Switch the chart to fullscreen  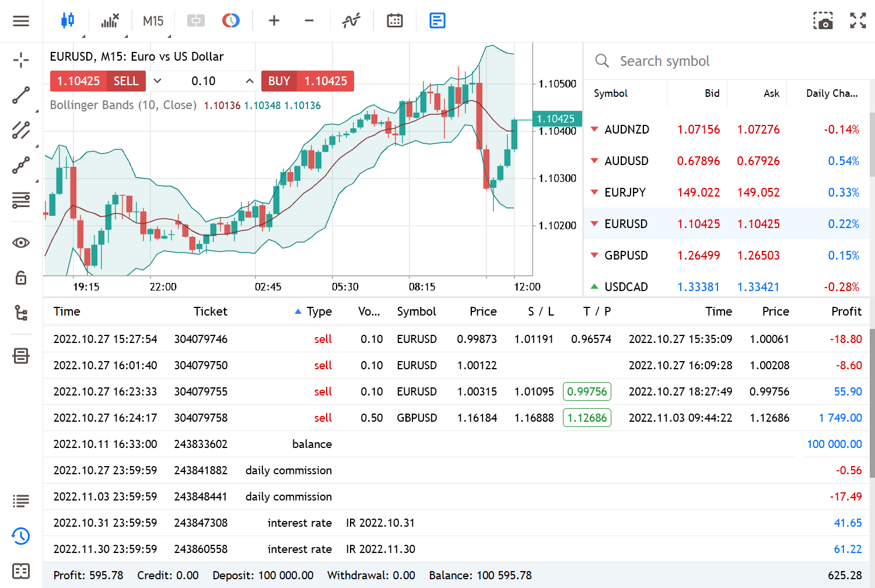point(857,20)
